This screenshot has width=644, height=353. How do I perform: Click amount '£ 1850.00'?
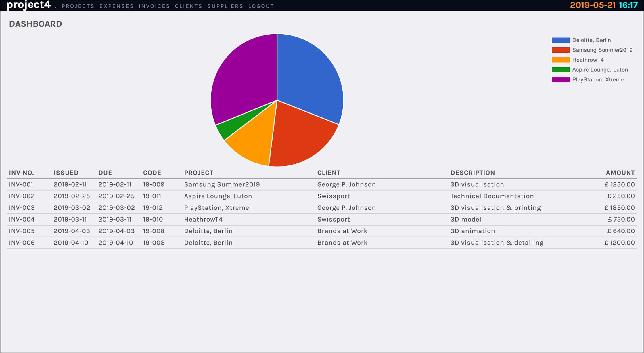click(x=620, y=208)
